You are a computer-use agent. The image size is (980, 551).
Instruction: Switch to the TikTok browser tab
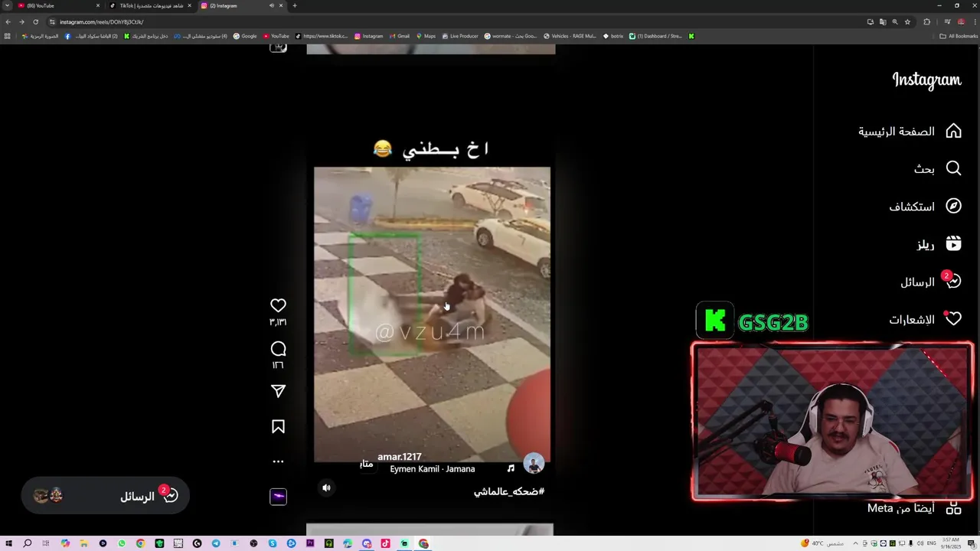pyautogui.click(x=149, y=5)
